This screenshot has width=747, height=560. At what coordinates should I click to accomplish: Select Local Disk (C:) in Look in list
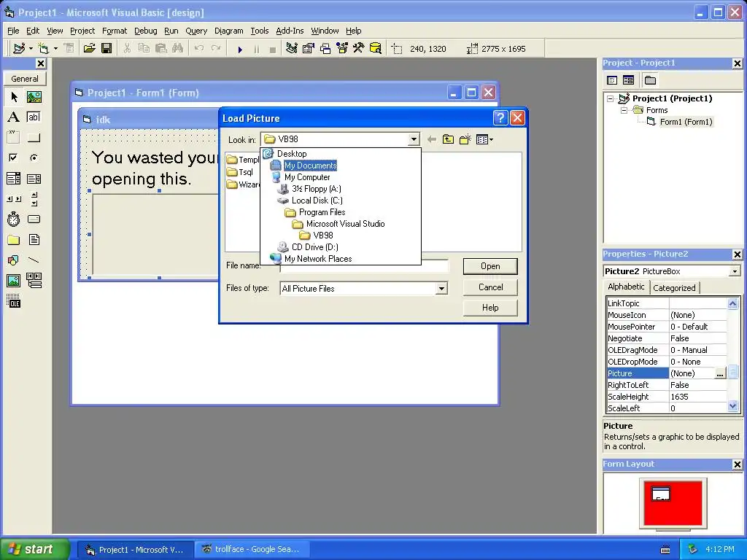317,201
